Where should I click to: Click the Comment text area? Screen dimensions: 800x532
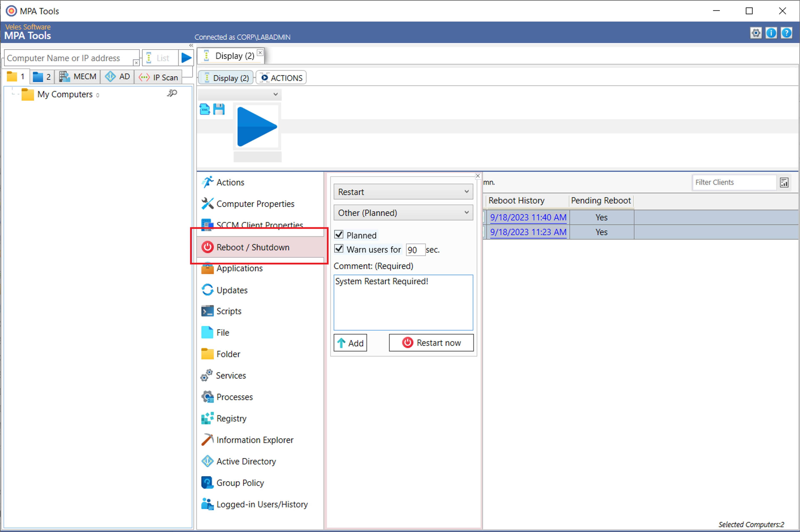pyautogui.click(x=403, y=302)
